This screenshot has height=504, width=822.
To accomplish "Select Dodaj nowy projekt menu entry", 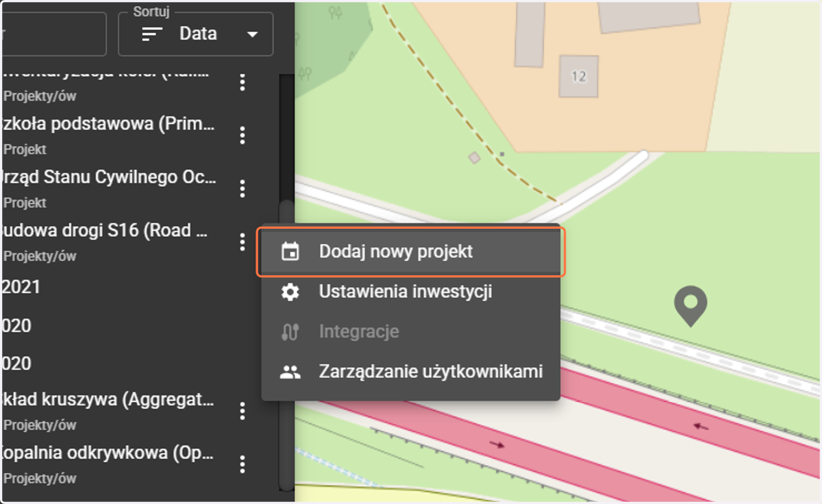I will coord(410,252).
